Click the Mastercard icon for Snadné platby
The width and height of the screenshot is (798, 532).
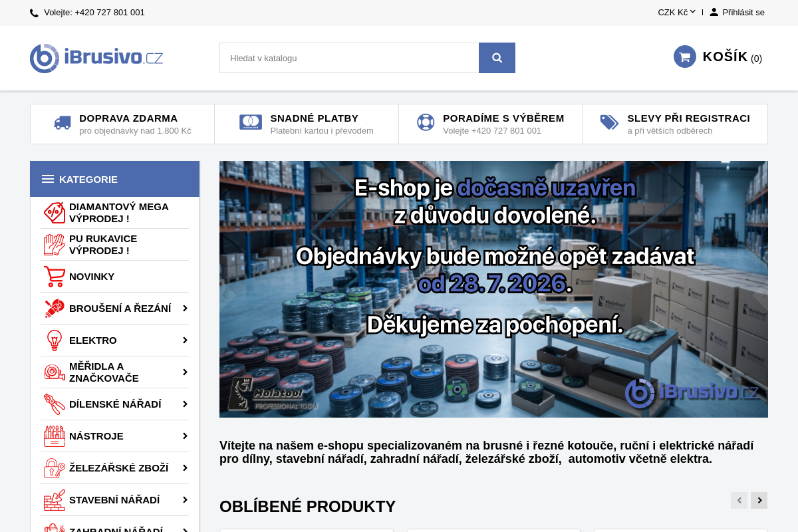coord(251,122)
